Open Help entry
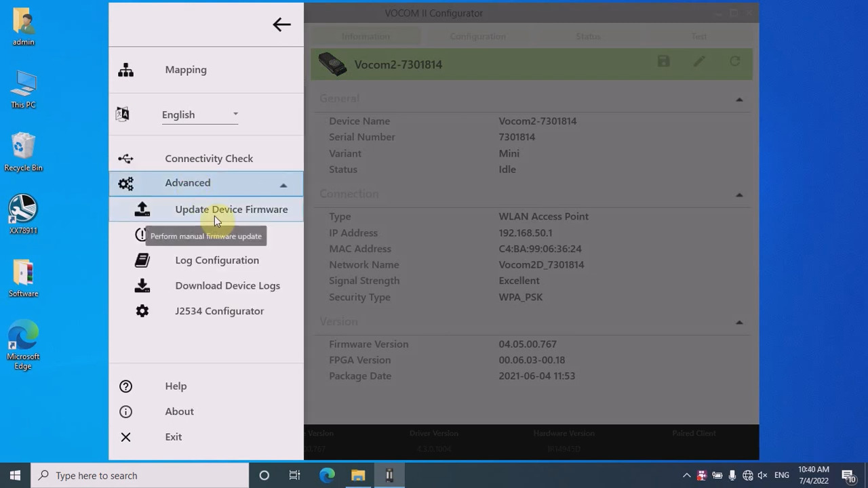The height and width of the screenshot is (488, 868). (x=176, y=386)
